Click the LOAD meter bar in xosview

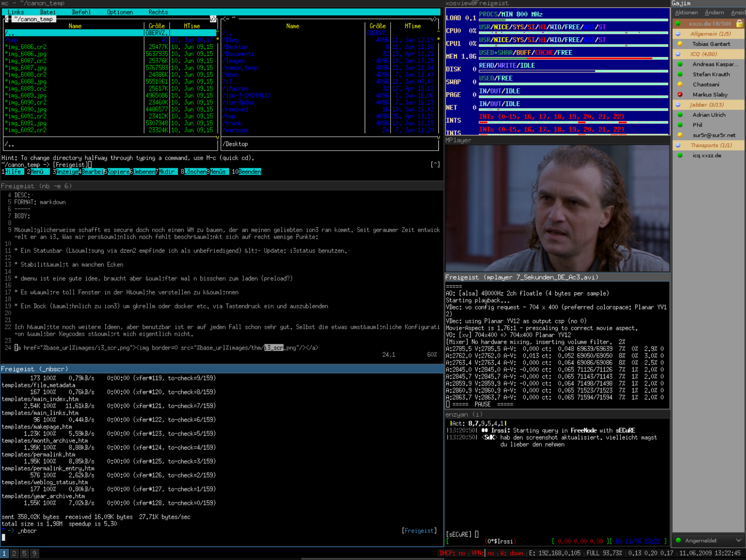[x=573, y=19]
